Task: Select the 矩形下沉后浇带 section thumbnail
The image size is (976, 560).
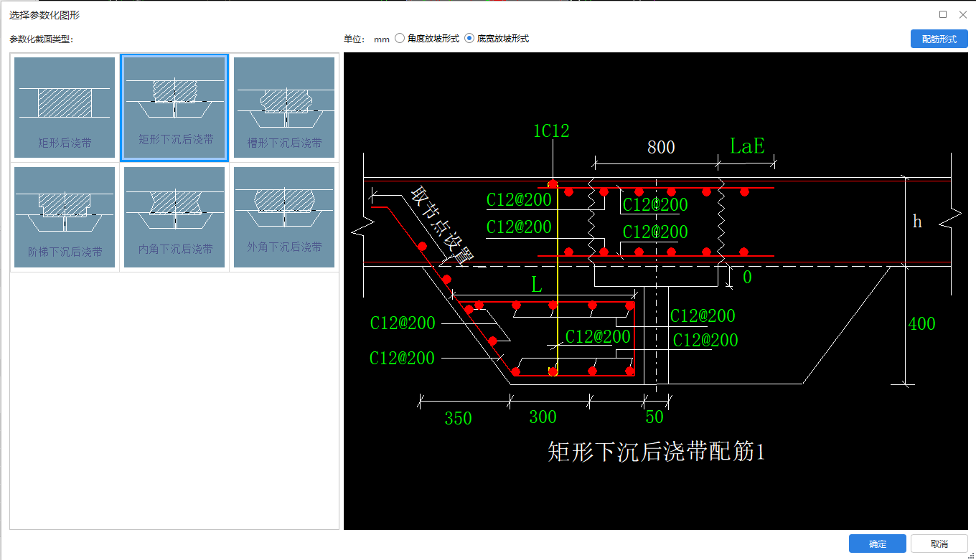Action: click(174, 108)
